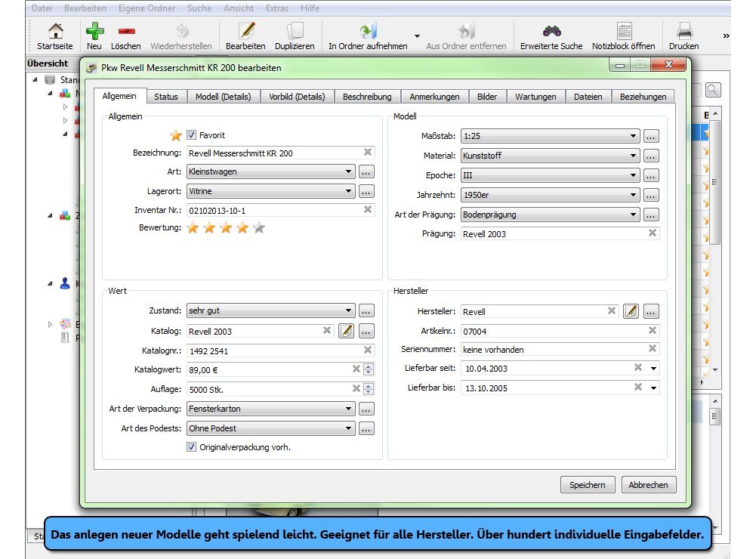Open the Zustand dropdown sehr gut
Image resolution: width=756 pixels, height=559 pixels.
271,310
